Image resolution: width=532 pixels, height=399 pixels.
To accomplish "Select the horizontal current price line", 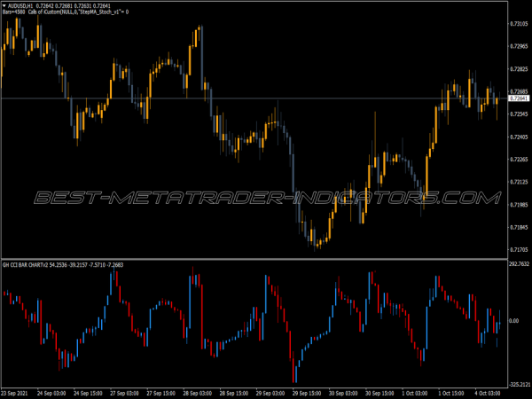I will pyautogui.click(x=254, y=98).
